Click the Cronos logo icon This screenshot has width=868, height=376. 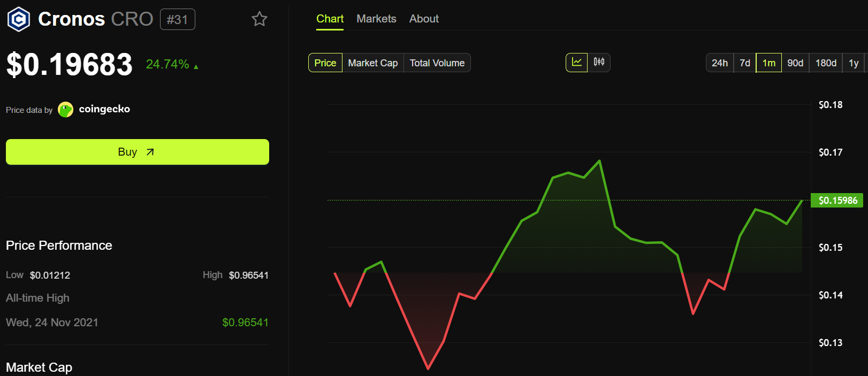19,19
